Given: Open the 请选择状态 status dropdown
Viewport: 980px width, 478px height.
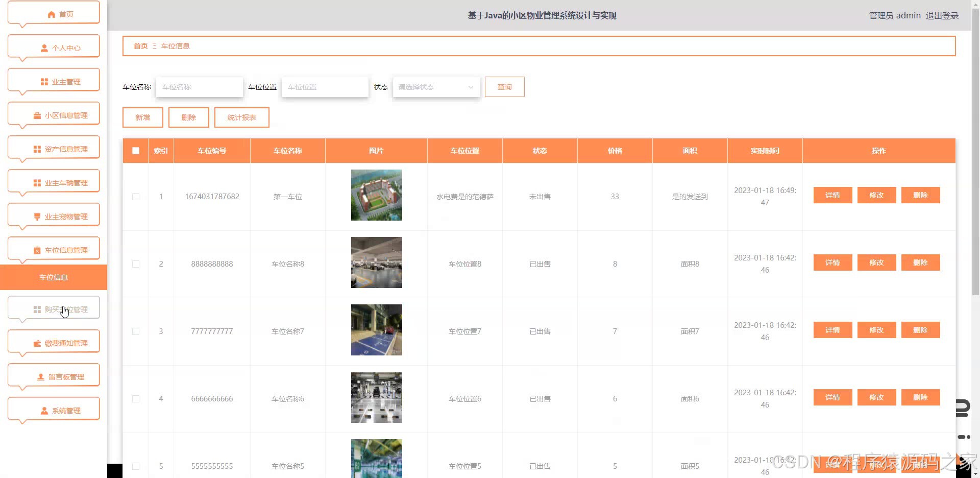Looking at the screenshot, I should pos(436,87).
